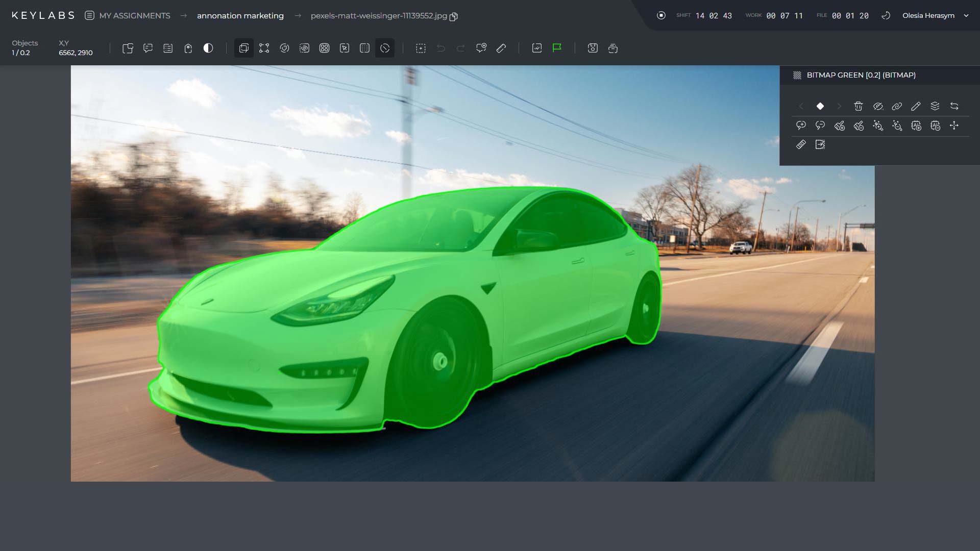Toggle visibility of the bitmap annotation

pyautogui.click(x=878, y=106)
